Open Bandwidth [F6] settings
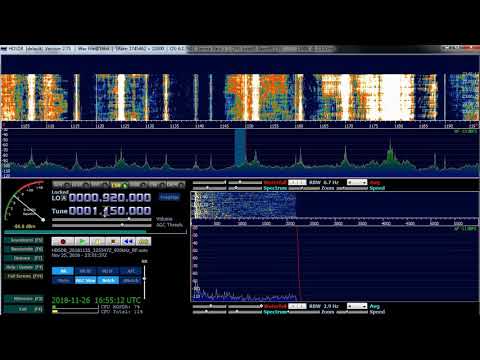 24,249
